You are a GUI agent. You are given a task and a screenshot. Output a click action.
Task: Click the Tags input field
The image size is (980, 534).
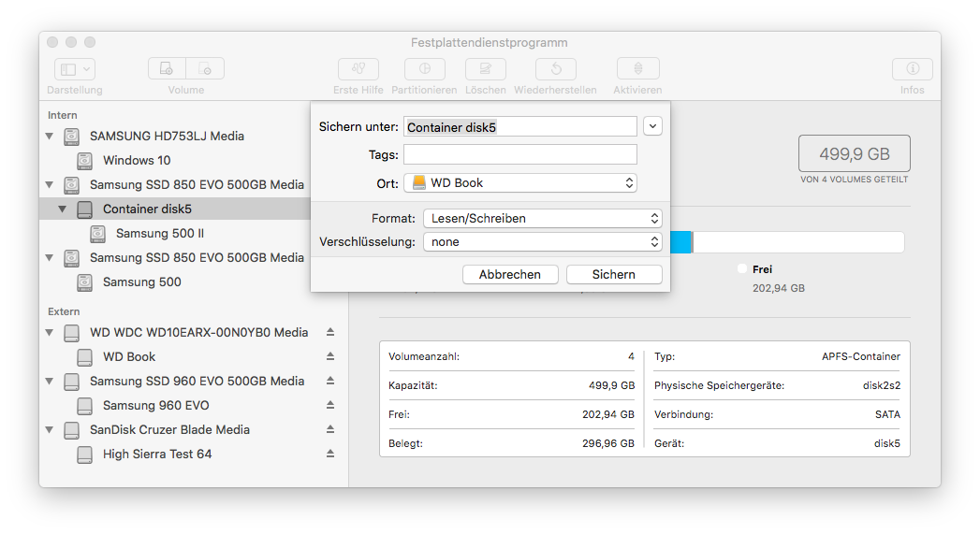[520, 155]
